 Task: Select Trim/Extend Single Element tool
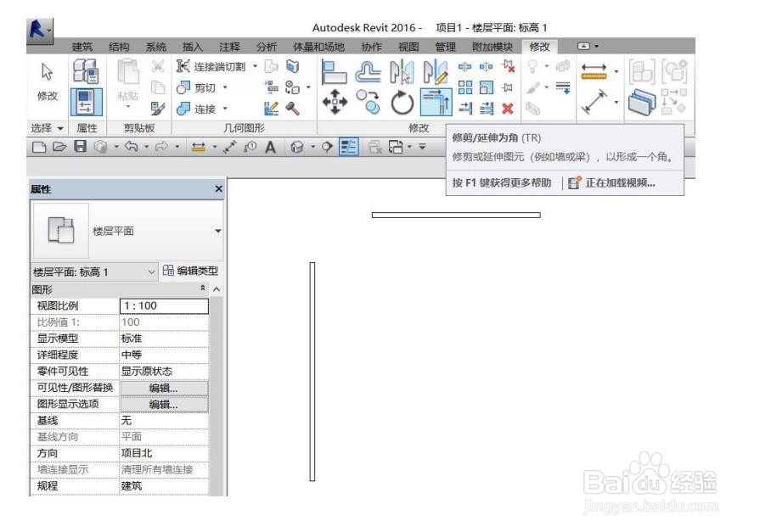[x=464, y=109]
